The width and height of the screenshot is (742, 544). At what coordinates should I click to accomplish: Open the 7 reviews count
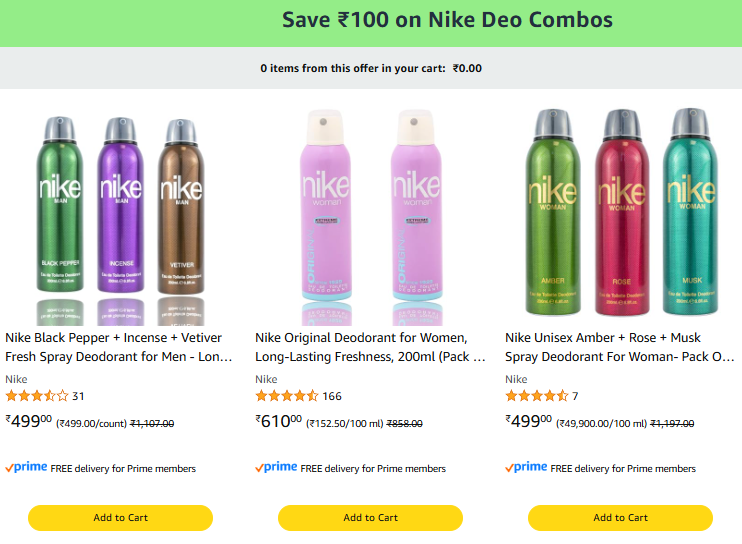click(575, 396)
